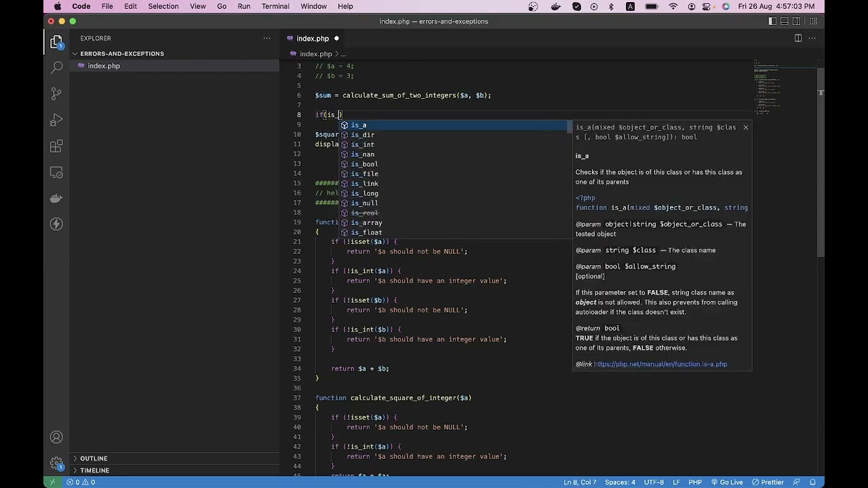Change language mode PHP in status bar

pyautogui.click(x=695, y=482)
